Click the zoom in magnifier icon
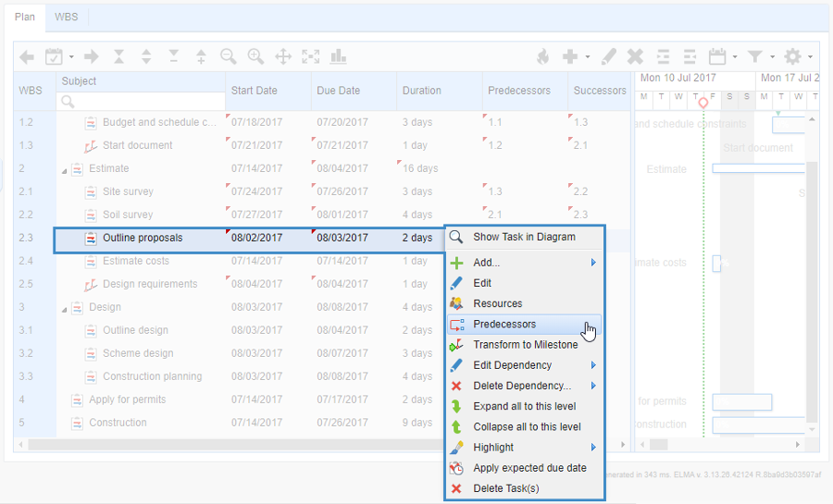The height and width of the screenshot is (504, 833). coord(255,56)
